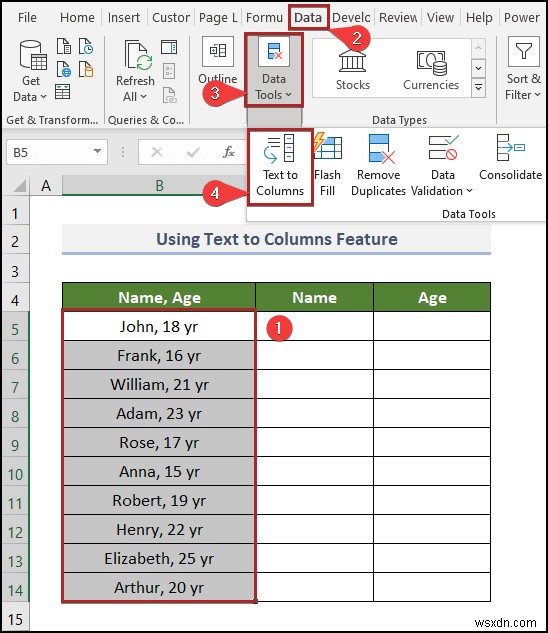Click From Text/CSV icon

click(63, 46)
